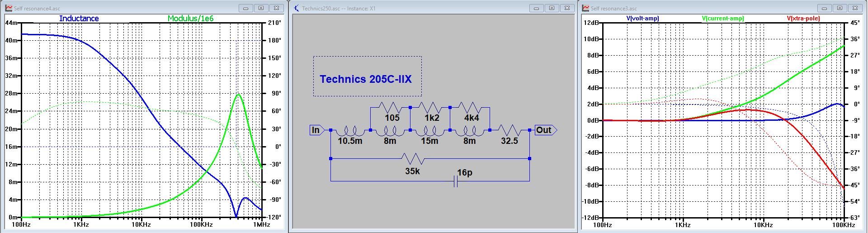Select the 10.5m inductor symbol
Viewport: 868px width, 233px height.
tap(350, 131)
